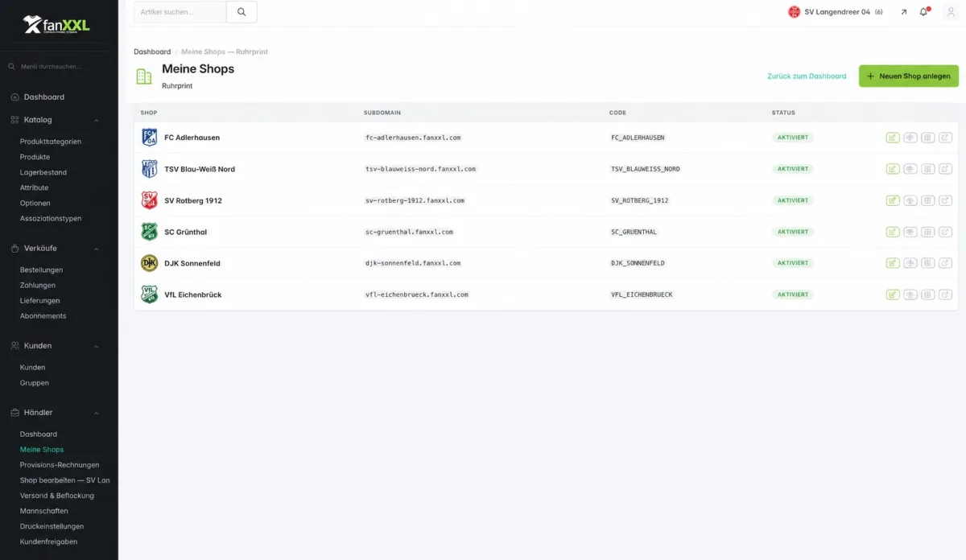Click the SHOP column header
This screenshot has height=560, width=966.
[x=149, y=113]
